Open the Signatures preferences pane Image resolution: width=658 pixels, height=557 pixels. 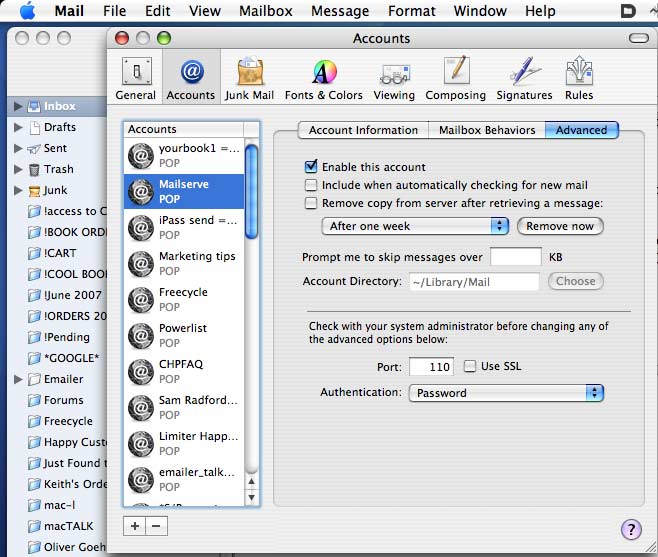(524, 78)
